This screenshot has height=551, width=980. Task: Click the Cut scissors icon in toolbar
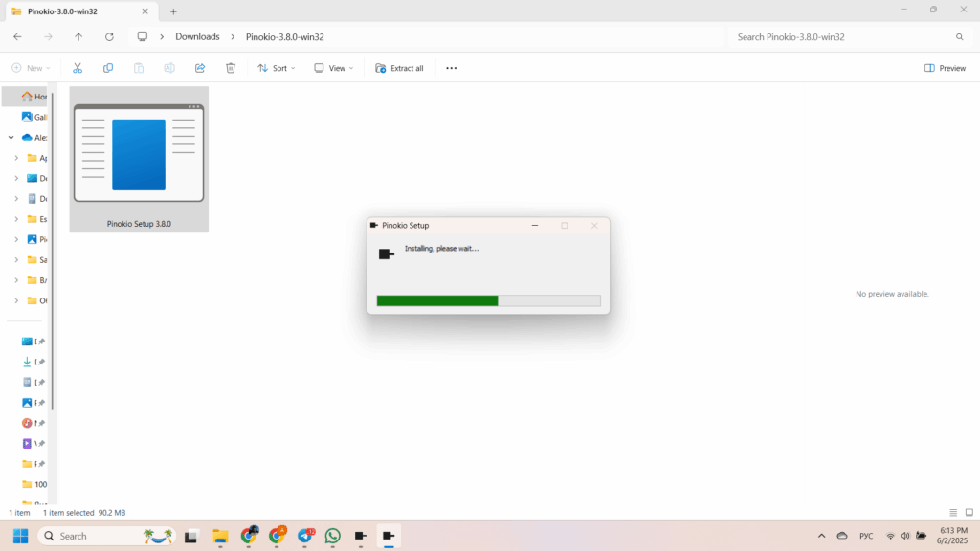[78, 68]
